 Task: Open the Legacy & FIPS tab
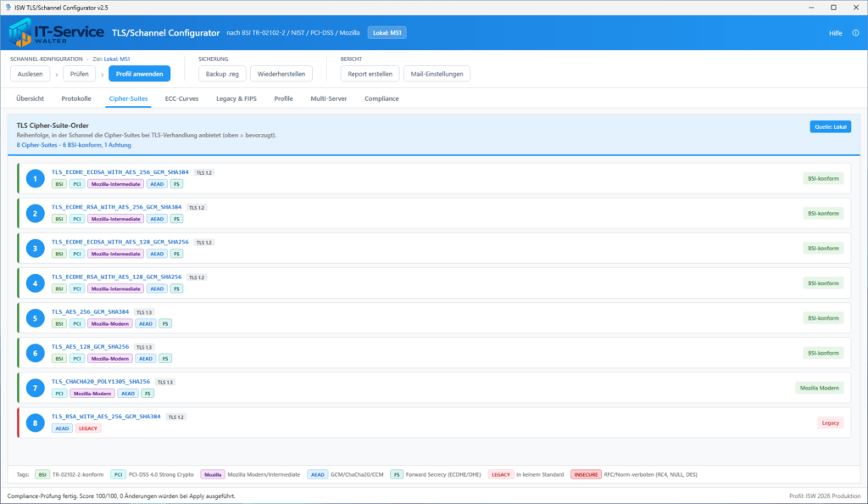point(236,98)
